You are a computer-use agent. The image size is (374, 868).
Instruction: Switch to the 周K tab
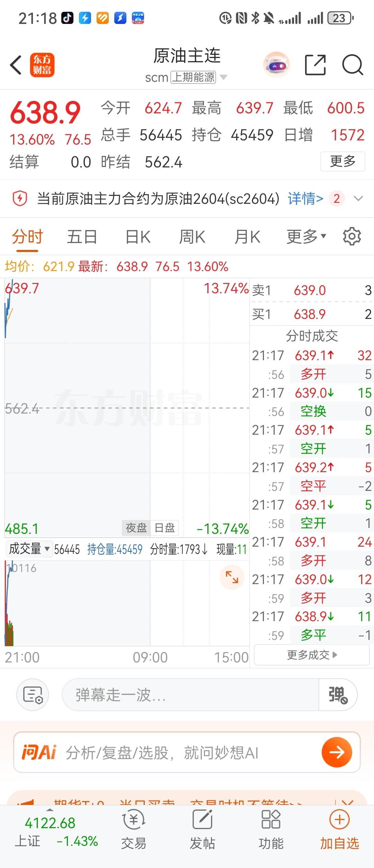click(192, 237)
